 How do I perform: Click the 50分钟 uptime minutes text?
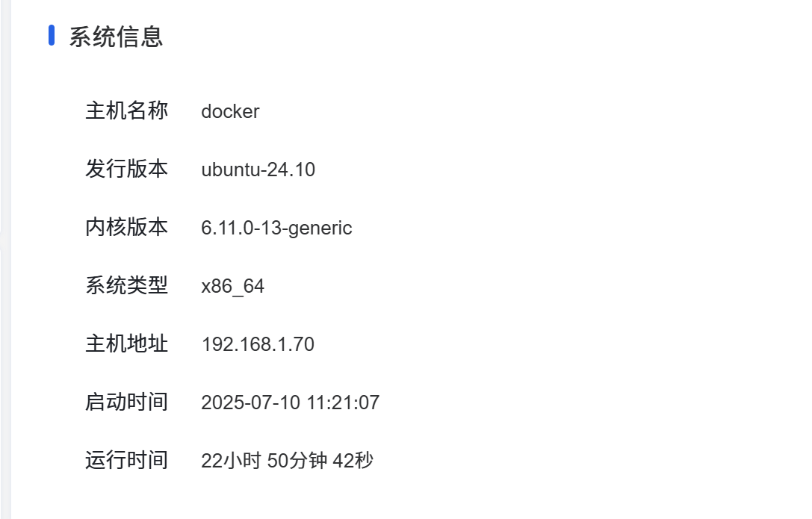click(297, 461)
